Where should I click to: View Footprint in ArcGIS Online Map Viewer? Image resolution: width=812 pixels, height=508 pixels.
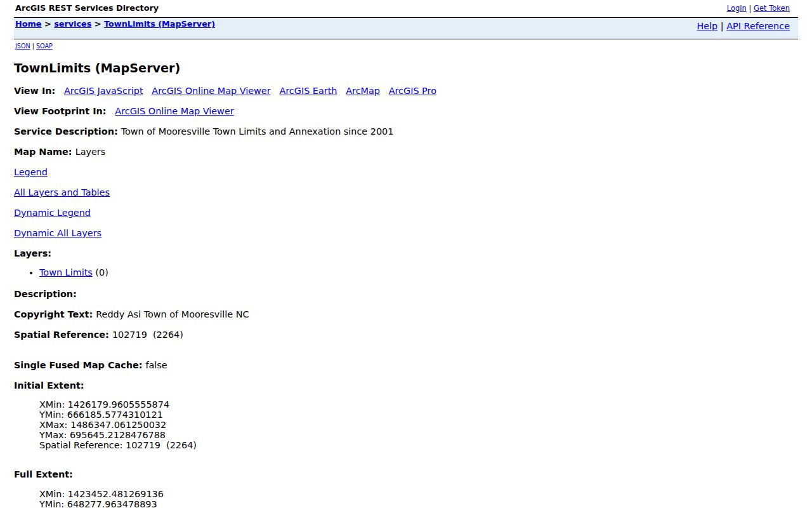tap(174, 111)
